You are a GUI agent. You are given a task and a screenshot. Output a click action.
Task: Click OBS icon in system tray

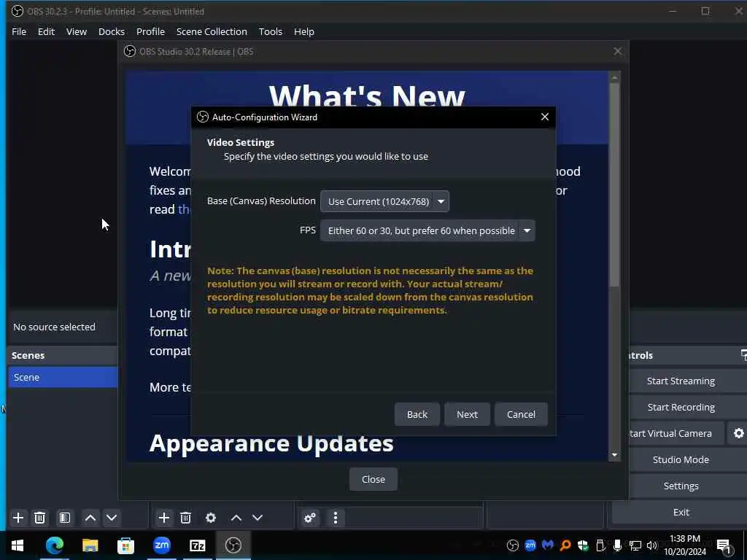tap(513, 545)
